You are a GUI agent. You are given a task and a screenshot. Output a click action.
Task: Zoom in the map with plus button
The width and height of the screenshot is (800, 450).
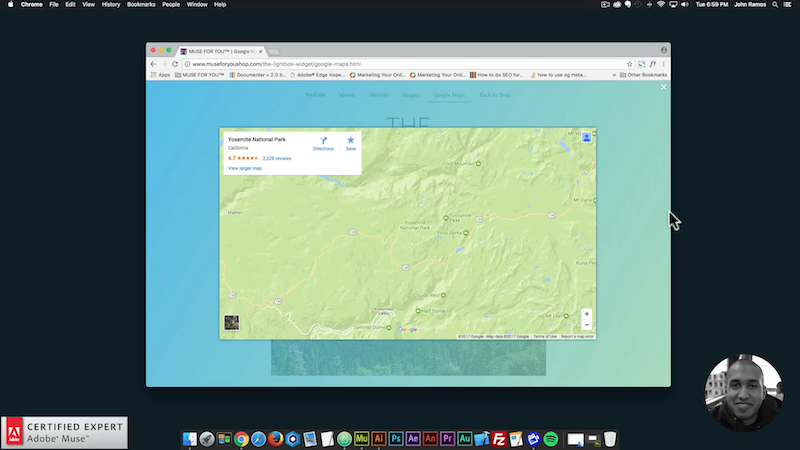point(586,314)
